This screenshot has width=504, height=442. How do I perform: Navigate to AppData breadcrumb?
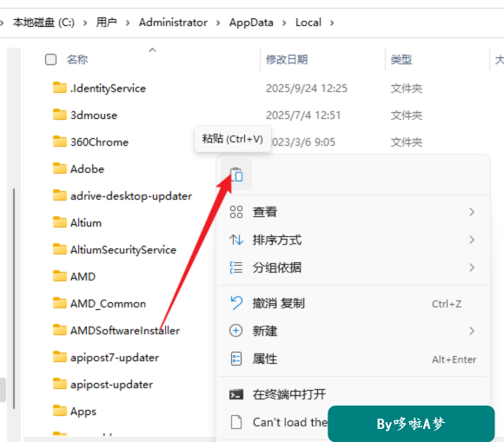pos(251,23)
